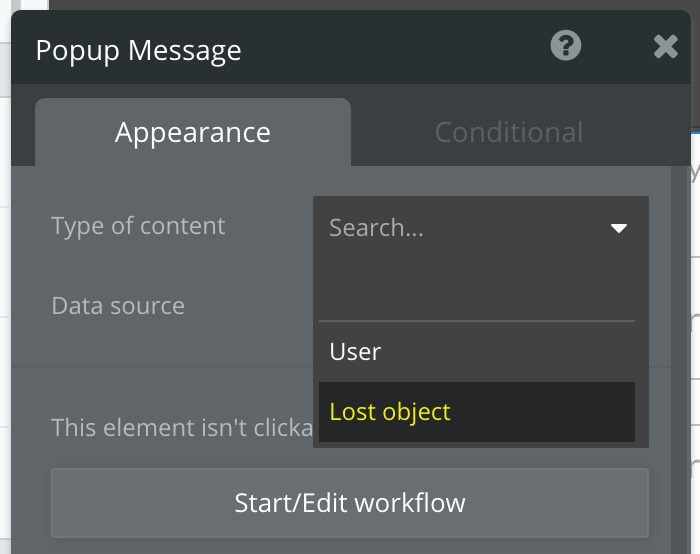Click the Popup Message title text

(138, 50)
